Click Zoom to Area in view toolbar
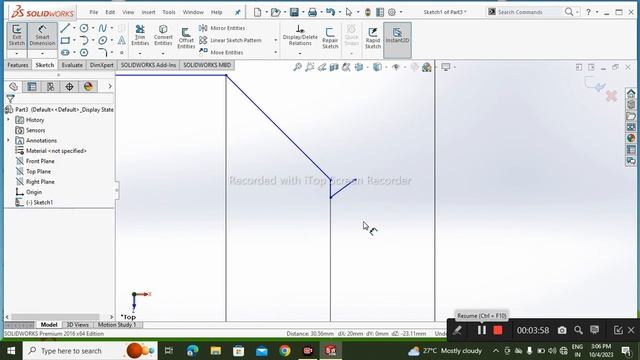The height and width of the screenshot is (360, 640). tap(310, 67)
